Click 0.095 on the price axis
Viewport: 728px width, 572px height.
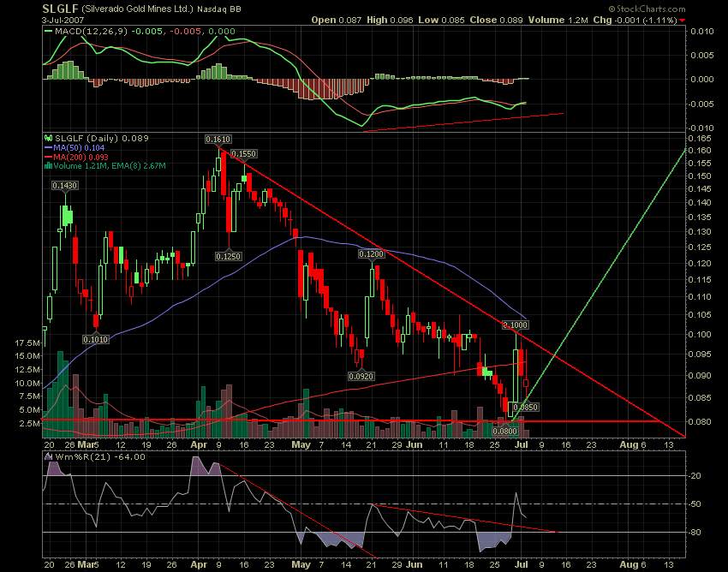[x=701, y=355]
